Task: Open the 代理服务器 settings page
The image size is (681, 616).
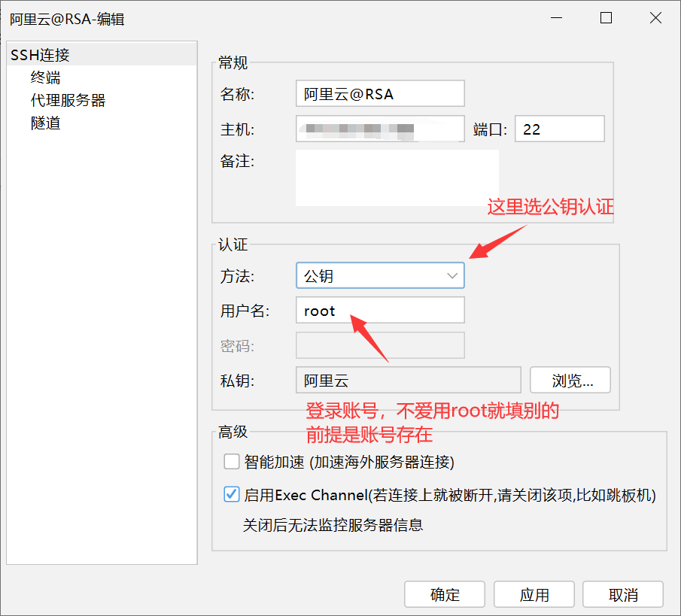Action: click(x=68, y=100)
